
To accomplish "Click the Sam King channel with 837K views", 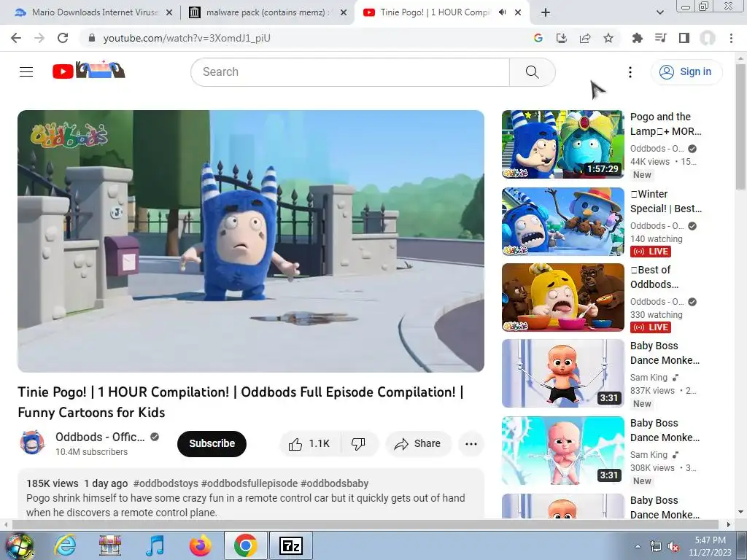I will tap(649, 378).
